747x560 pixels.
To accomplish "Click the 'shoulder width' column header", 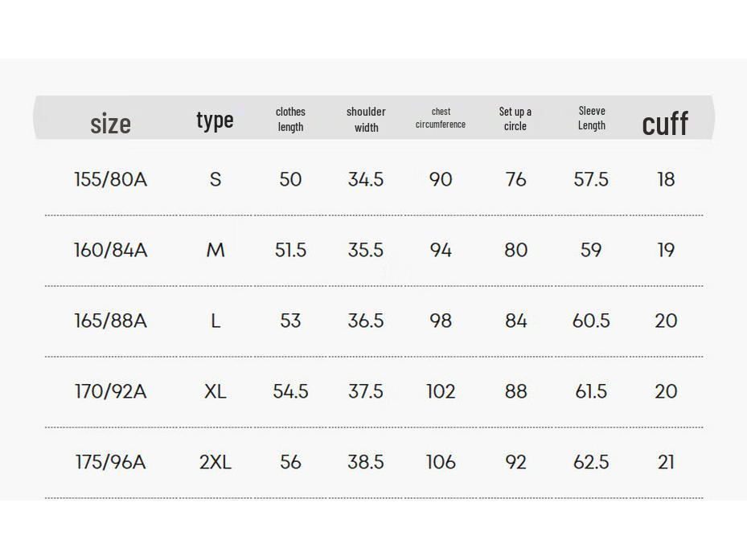I will pyautogui.click(x=366, y=119).
